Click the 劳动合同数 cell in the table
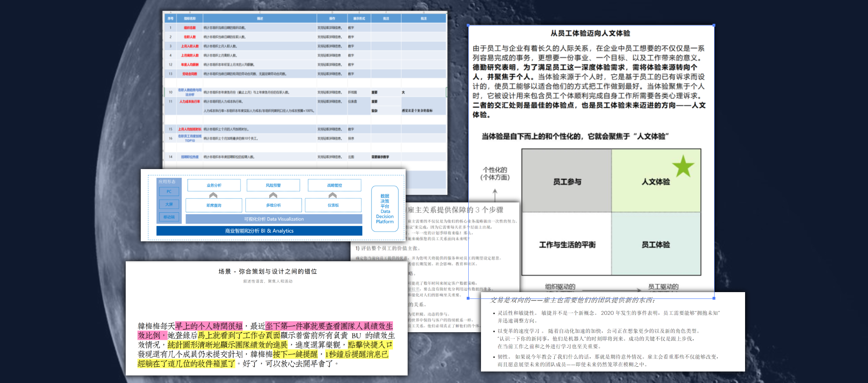Screen dimensions: 868x383 [190, 74]
